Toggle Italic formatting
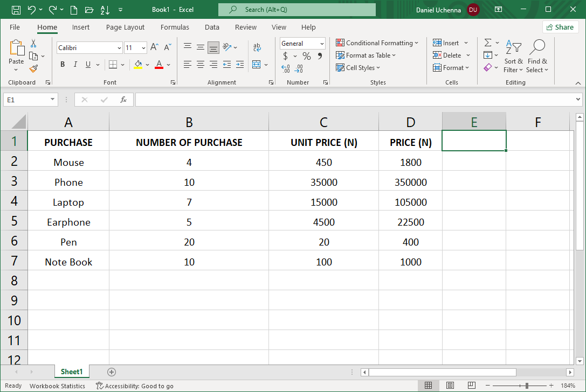Screen dimensions: 586x392 75,65
